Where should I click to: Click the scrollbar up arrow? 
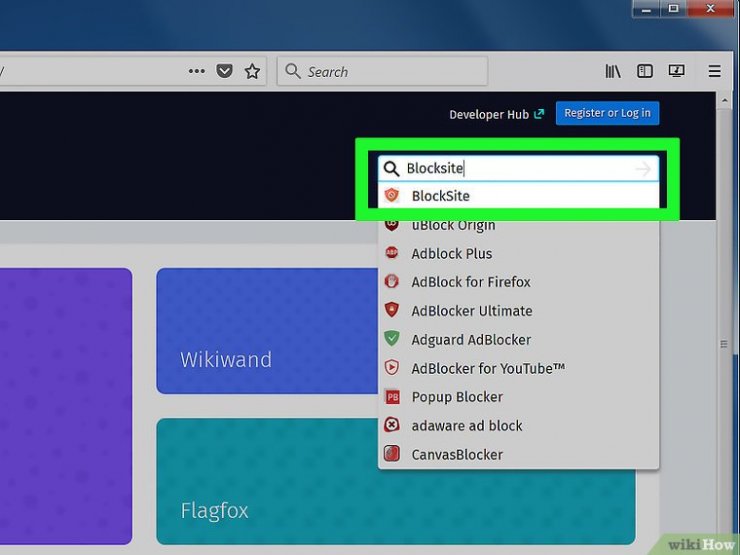pos(724,101)
